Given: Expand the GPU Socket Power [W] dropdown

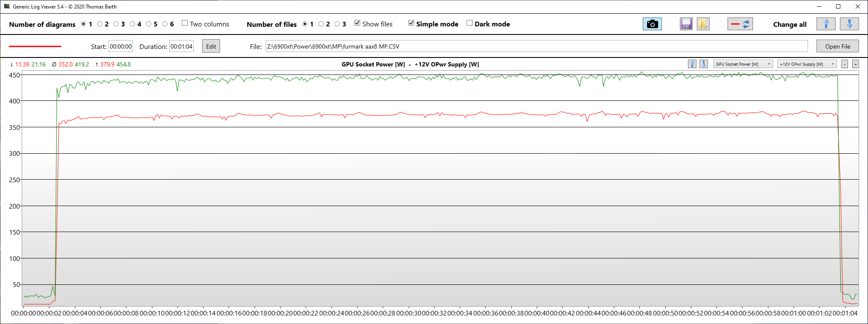Looking at the screenshot, I should coord(743,64).
